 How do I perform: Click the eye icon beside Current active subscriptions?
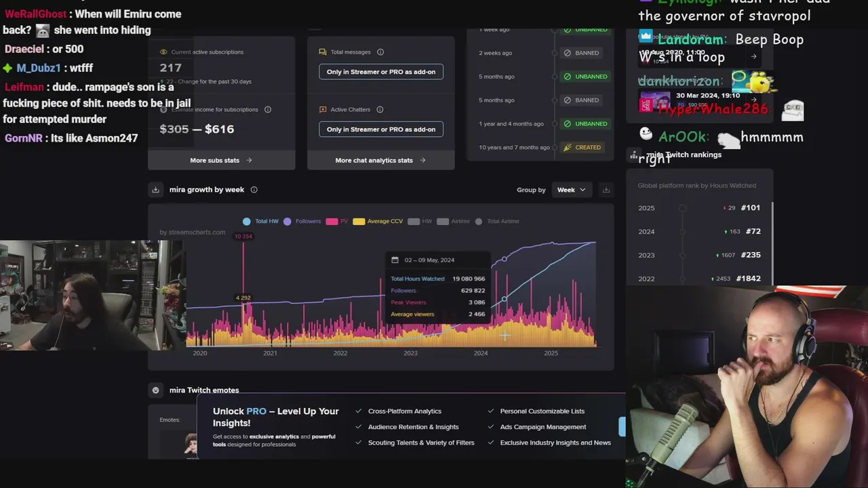click(x=163, y=52)
